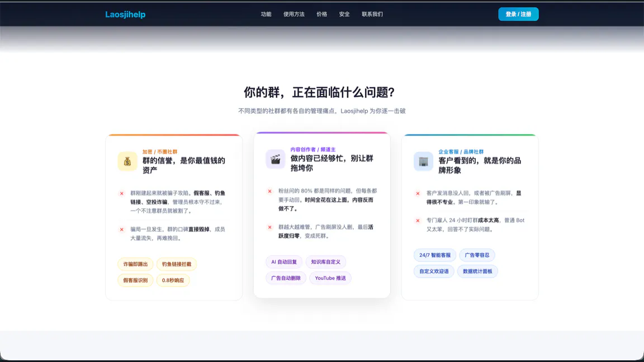
Task: Select the 广告自动删除 tag
Action: click(x=286, y=278)
